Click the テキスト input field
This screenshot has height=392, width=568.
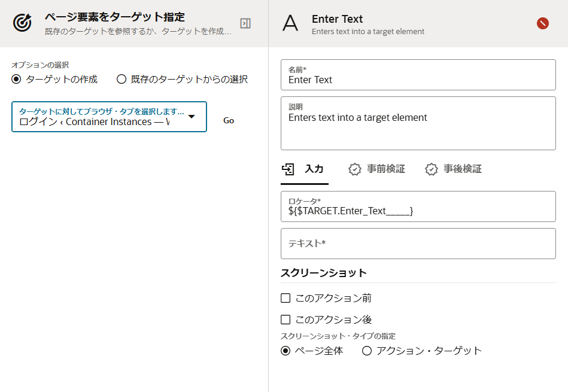tap(418, 244)
